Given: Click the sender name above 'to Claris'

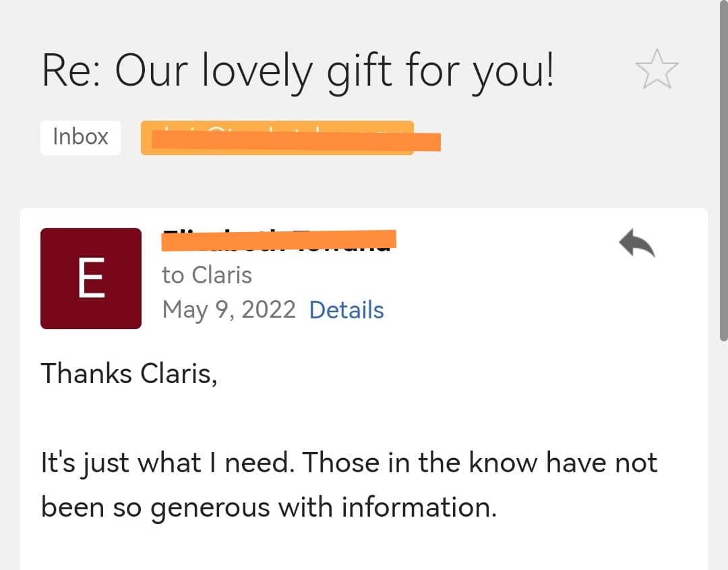Looking at the screenshot, I should coord(278,239).
